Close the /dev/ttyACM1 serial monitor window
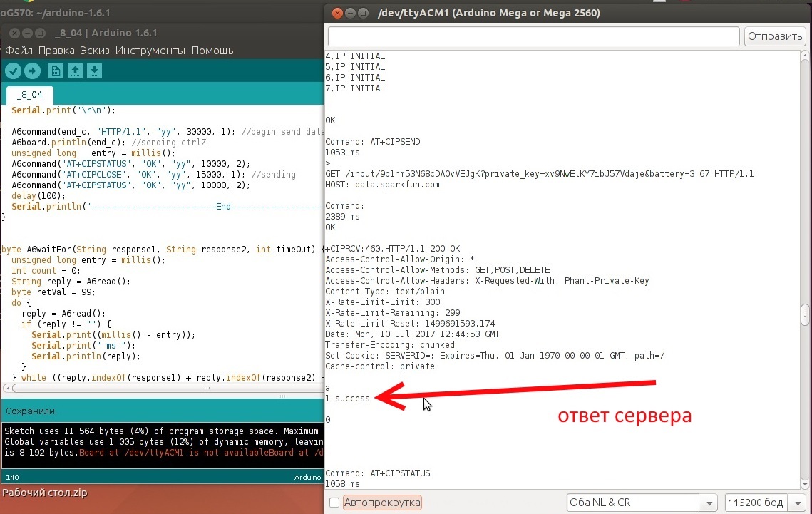Image resolution: width=812 pixels, height=514 pixels. 338,13
